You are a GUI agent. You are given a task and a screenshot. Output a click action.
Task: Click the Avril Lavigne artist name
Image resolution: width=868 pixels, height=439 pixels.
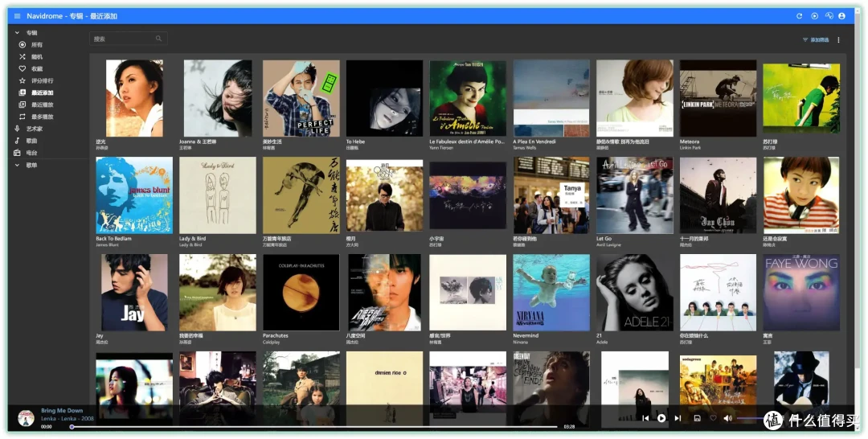click(x=609, y=244)
